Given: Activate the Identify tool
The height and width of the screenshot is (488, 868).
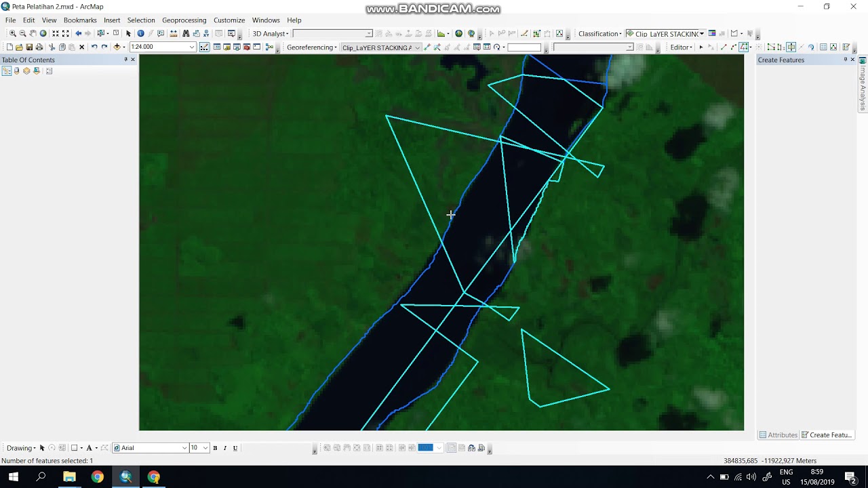Looking at the screenshot, I should click(140, 33).
